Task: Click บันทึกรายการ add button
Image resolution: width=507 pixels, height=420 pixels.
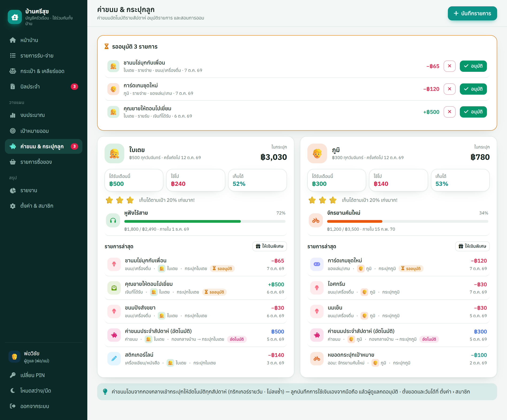Action: [472, 13]
